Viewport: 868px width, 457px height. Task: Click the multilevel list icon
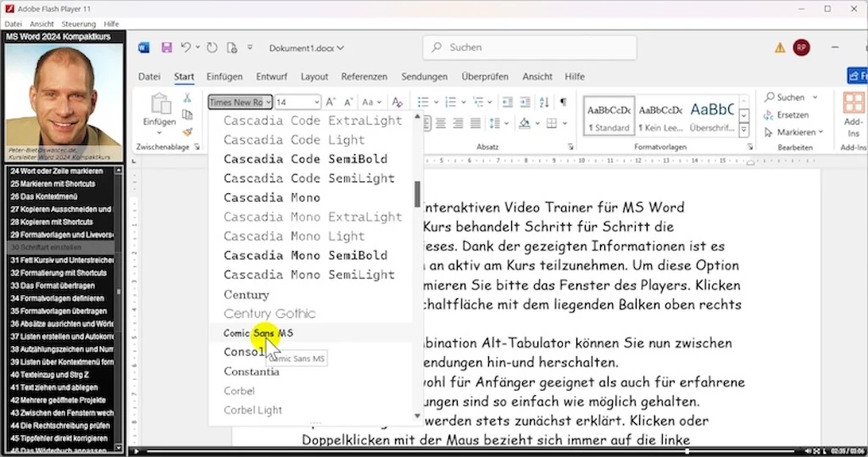coord(478,102)
